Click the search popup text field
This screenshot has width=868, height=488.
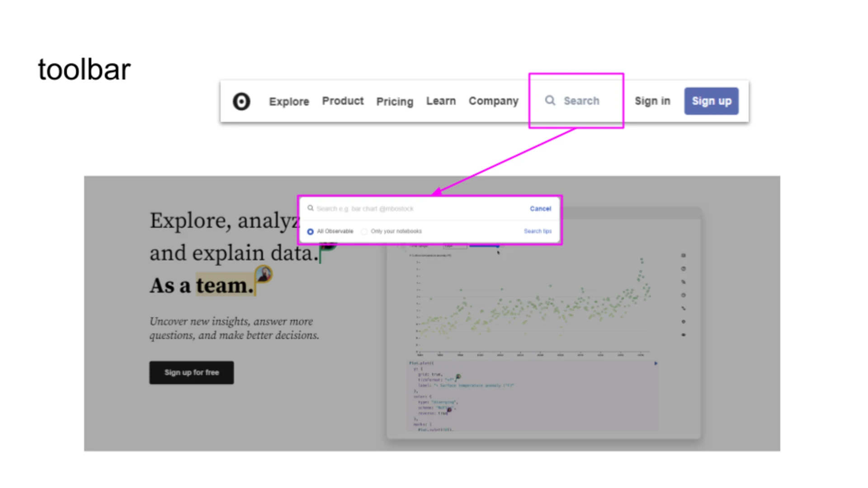(416, 209)
